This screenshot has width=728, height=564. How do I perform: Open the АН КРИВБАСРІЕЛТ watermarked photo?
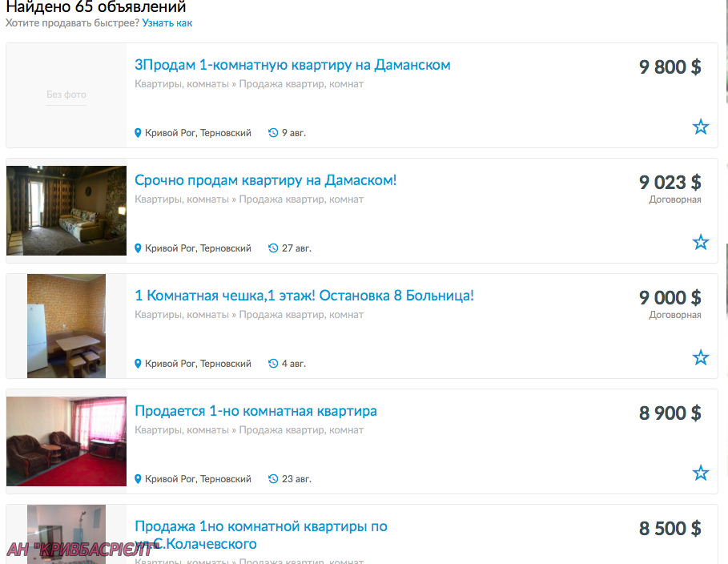point(66,534)
